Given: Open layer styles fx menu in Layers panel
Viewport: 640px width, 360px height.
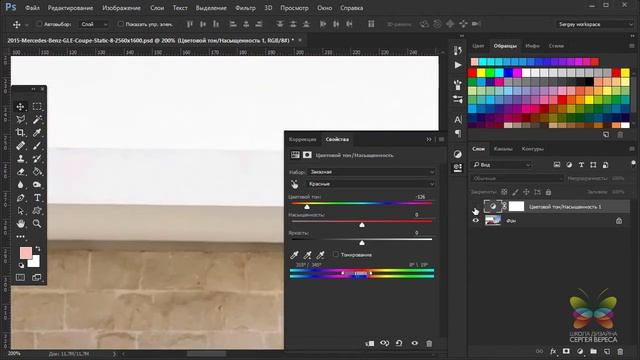Looking at the screenshot, I should pos(553,351).
